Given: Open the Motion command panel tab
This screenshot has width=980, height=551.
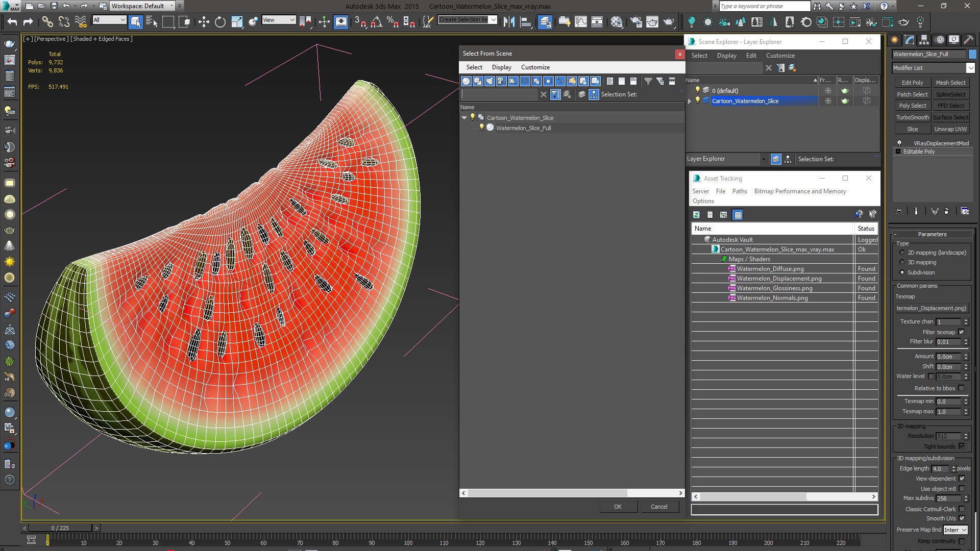Looking at the screenshot, I should (x=940, y=40).
